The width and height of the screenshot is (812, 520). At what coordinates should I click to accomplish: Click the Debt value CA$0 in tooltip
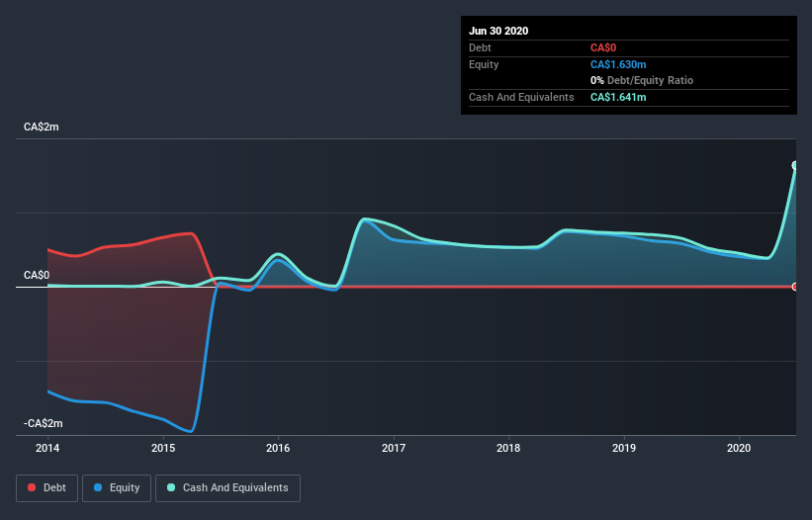603,48
